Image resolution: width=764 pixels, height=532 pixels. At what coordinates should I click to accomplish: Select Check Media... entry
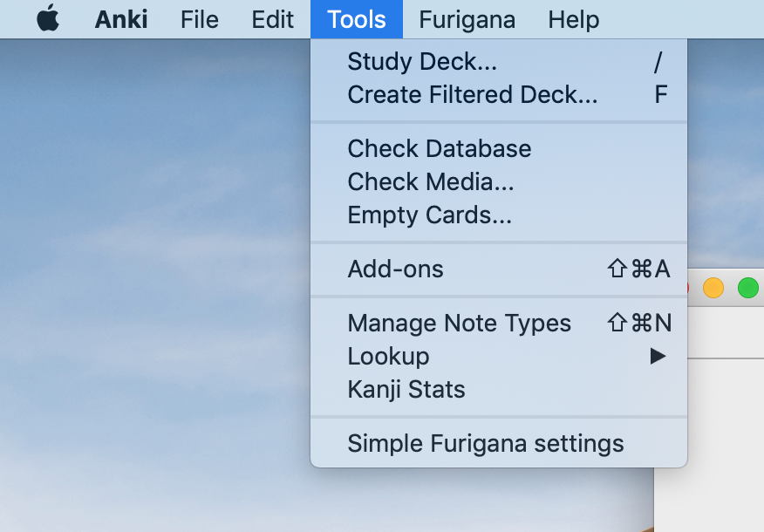[499, 181]
